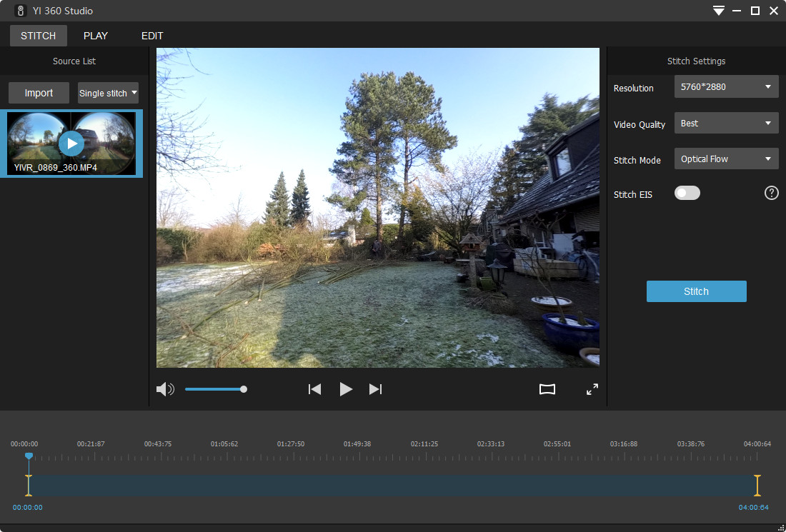Click the YI 360 Studio app logo
Screen dimensions: 786x532
(x=21, y=11)
